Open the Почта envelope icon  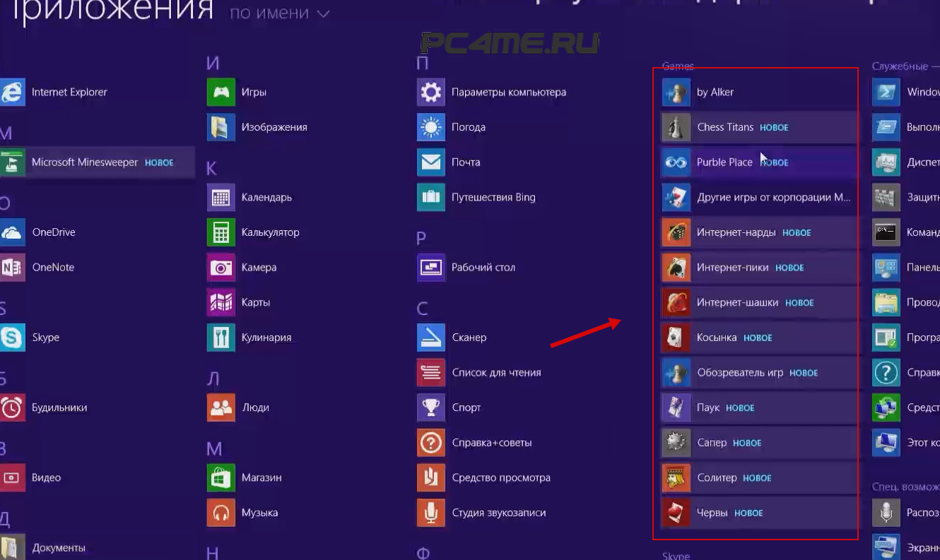[431, 162]
